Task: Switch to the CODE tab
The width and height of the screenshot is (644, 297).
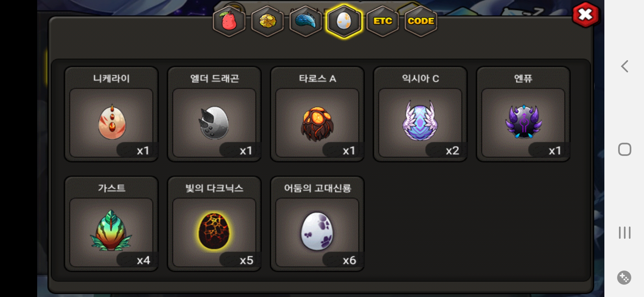Action: tap(421, 21)
